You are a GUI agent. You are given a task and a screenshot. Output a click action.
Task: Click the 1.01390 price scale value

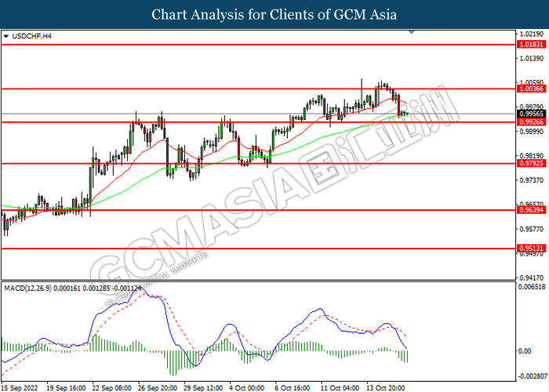pos(532,58)
